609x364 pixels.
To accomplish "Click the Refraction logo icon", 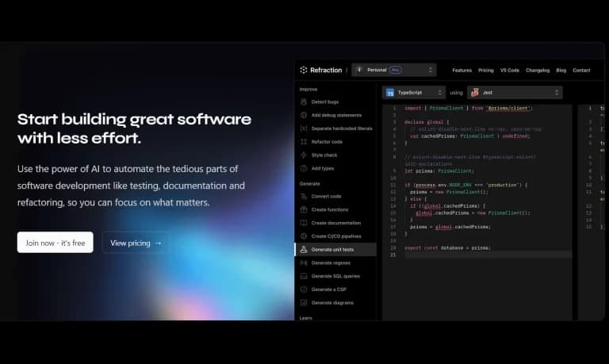I will [x=304, y=70].
